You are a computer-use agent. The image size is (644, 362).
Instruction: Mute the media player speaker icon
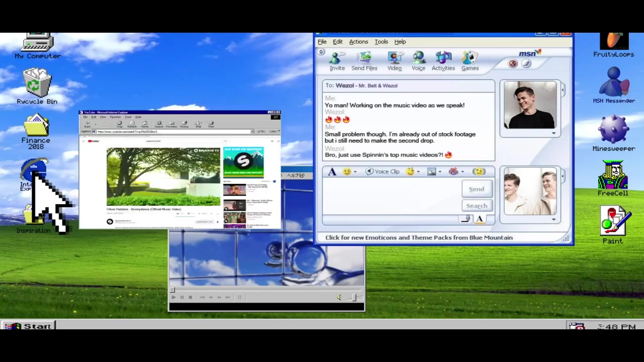point(339,297)
